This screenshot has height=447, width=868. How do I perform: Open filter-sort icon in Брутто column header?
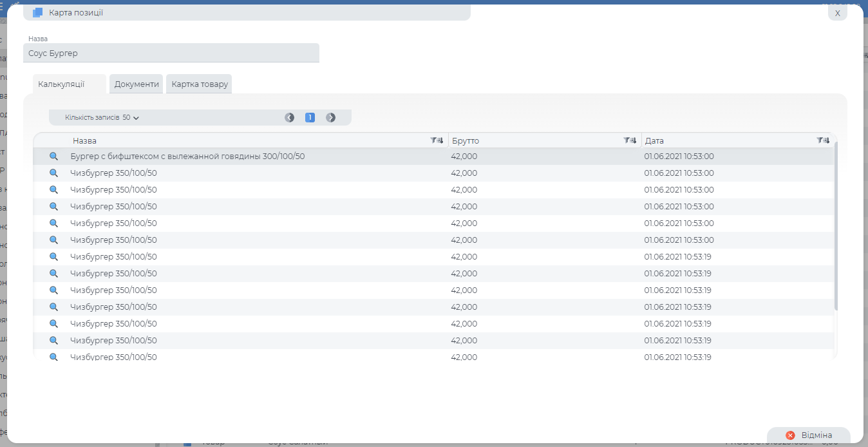(x=630, y=140)
